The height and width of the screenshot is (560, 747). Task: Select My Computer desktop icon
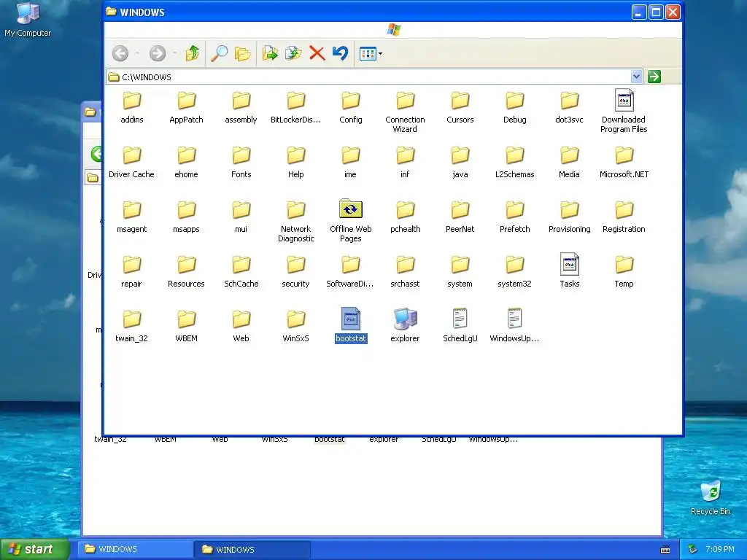(28, 20)
